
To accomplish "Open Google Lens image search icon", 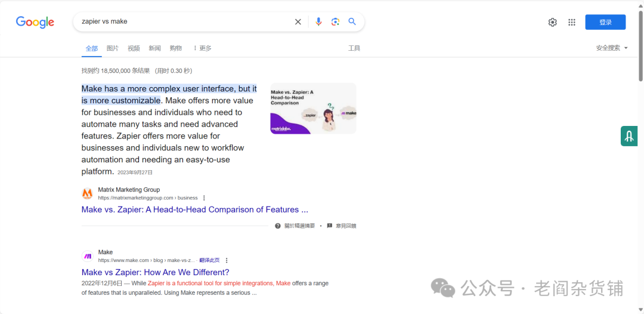I will point(336,21).
